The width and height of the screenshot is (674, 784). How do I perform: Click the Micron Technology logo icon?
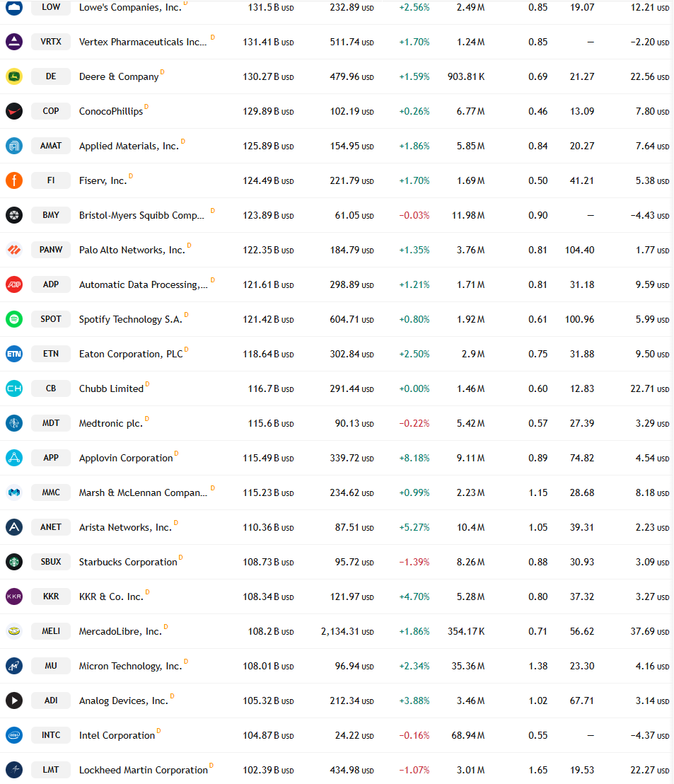[x=14, y=666]
